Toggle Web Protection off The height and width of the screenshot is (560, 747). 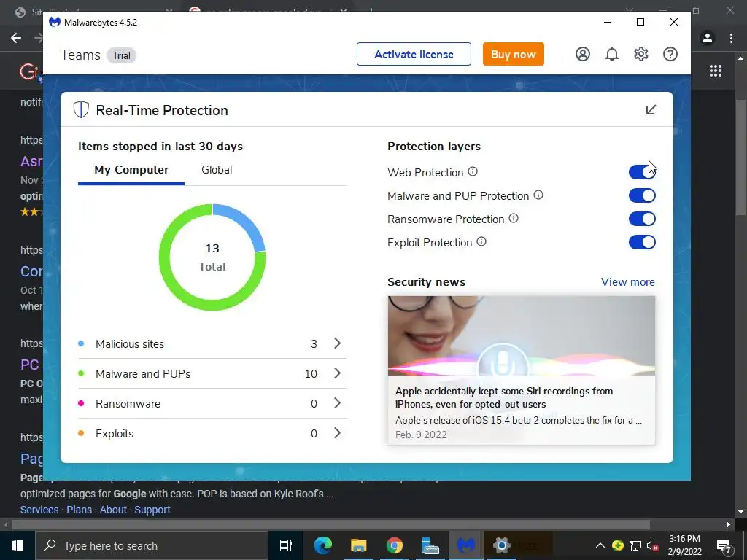[x=642, y=172]
